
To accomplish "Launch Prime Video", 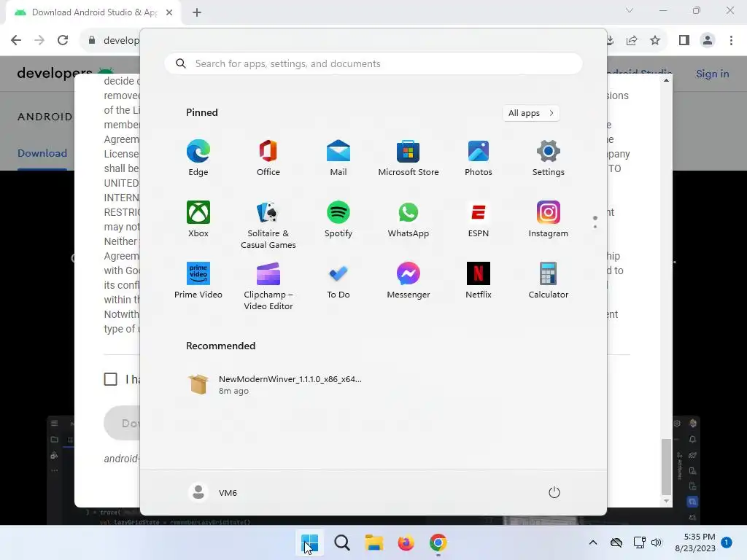I will (198, 281).
